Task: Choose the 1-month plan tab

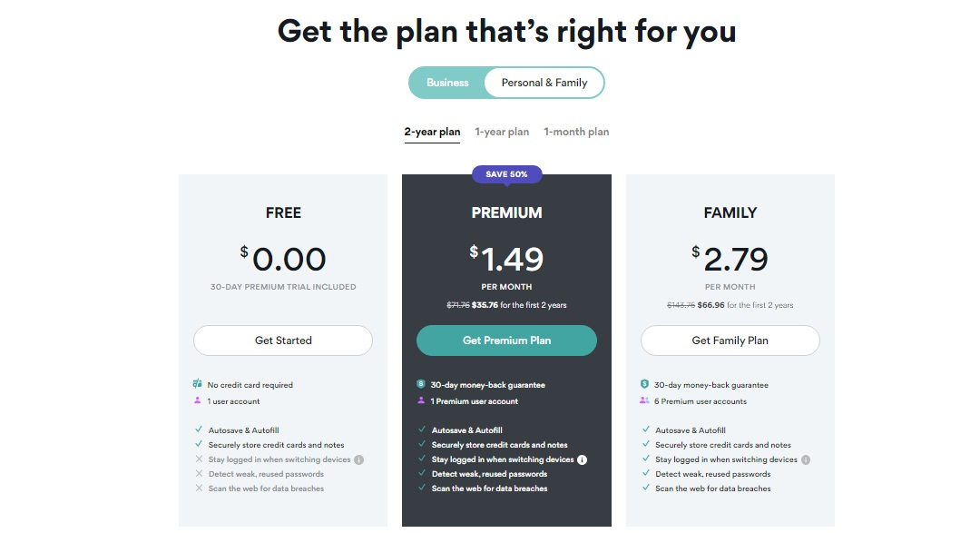Action: tap(576, 132)
